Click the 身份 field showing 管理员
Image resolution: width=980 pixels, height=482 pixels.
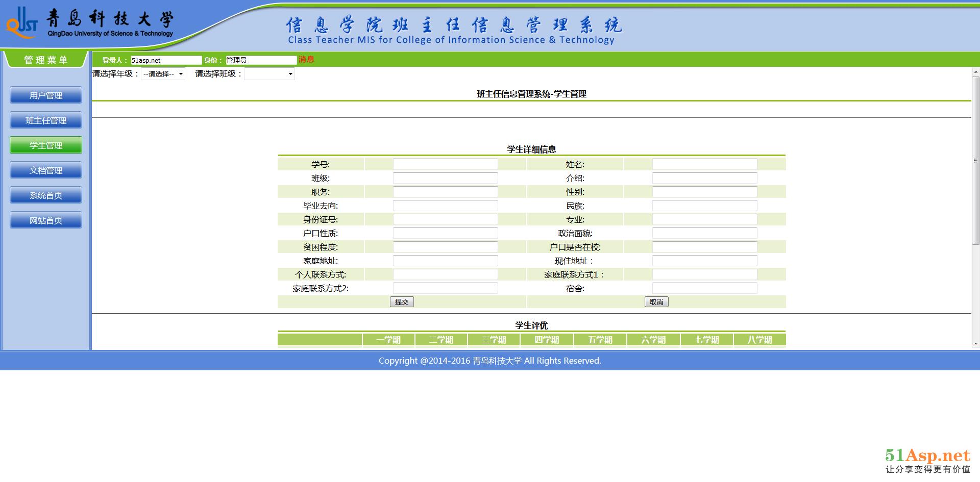click(261, 60)
